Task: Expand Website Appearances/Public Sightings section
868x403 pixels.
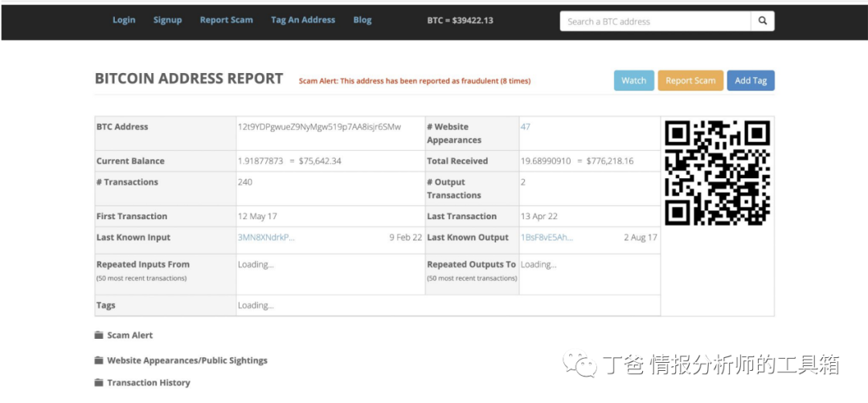Action: [x=187, y=360]
